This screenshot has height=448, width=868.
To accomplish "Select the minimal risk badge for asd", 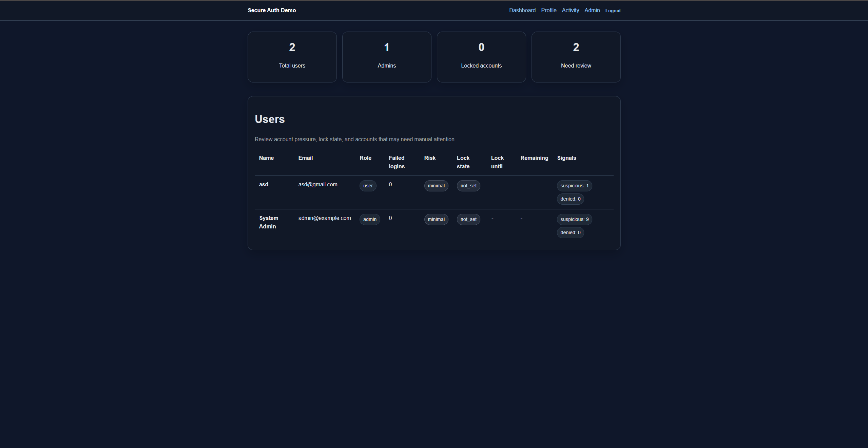I will click(436, 186).
